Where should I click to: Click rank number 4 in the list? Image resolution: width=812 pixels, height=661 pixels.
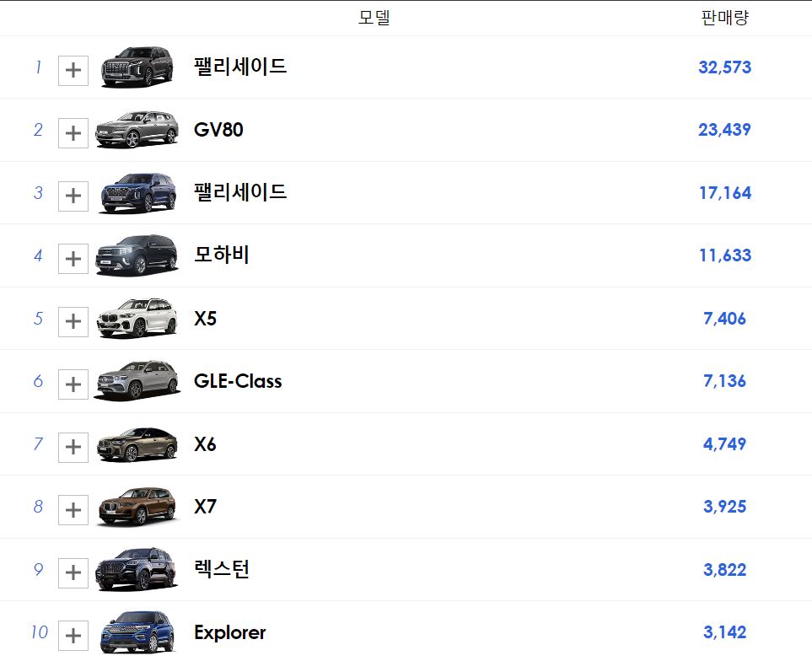38,255
